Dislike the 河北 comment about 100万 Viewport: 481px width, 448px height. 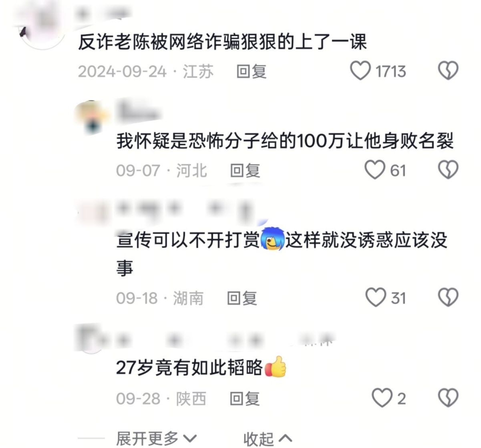pyautogui.click(x=448, y=170)
